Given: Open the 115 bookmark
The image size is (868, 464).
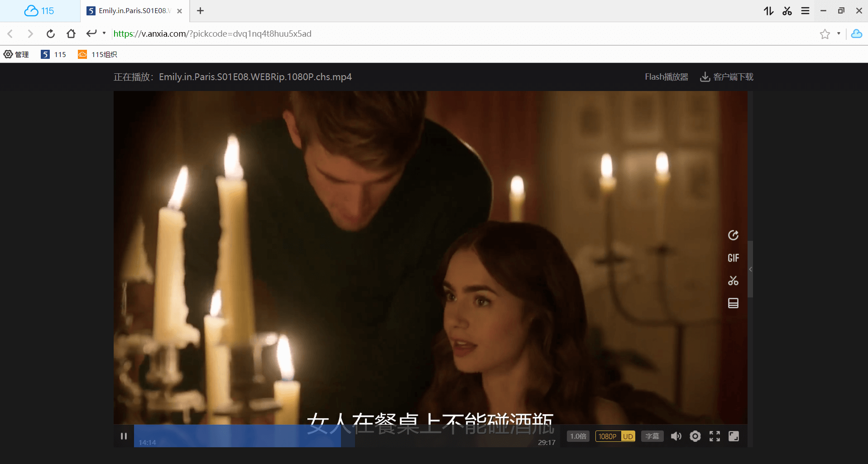Looking at the screenshot, I should pyautogui.click(x=53, y=54).
